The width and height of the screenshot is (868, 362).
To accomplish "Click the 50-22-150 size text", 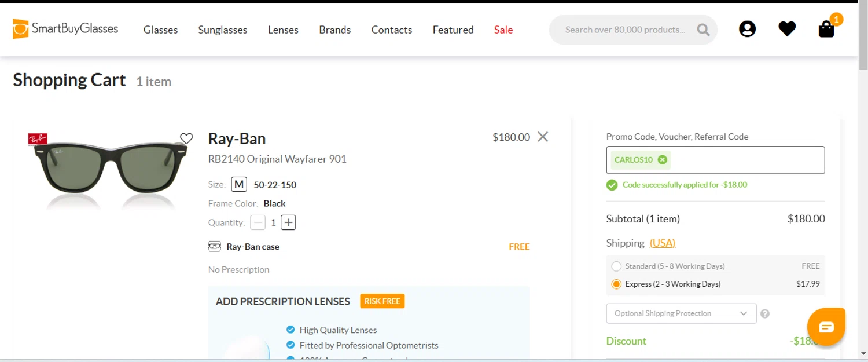I will (x=275, y=185).
